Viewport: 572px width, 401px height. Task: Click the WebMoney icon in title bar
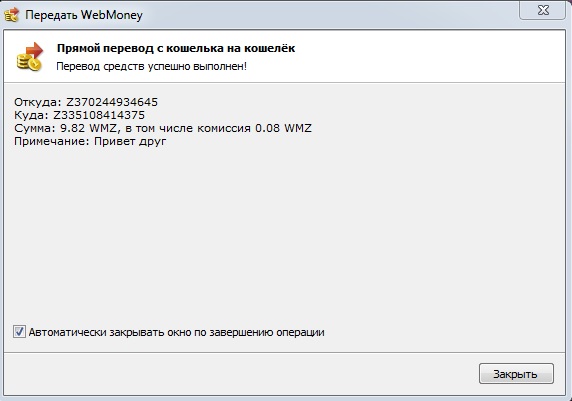(x=11, y=15)
